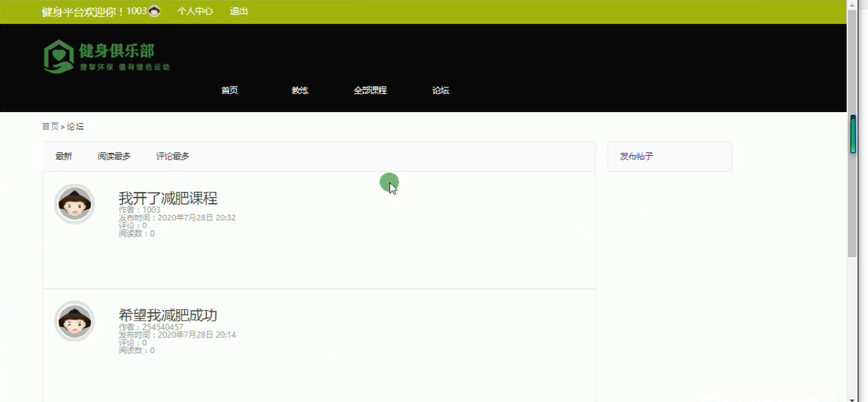This screenshot has width=868, height=402.
Task: Open 个人中心 in the top bar
Action: (195, 11)
